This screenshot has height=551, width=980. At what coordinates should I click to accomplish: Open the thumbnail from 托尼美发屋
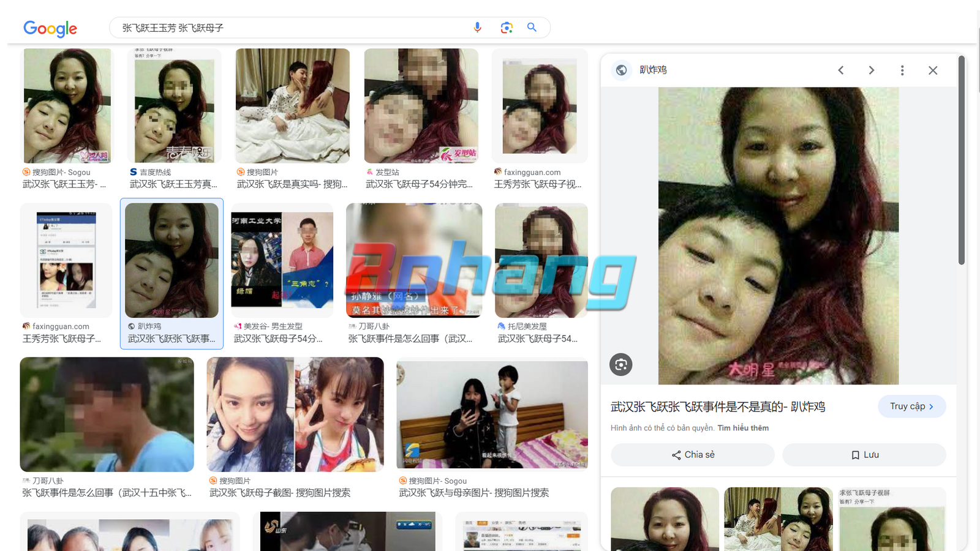click(x=541, y=260)
